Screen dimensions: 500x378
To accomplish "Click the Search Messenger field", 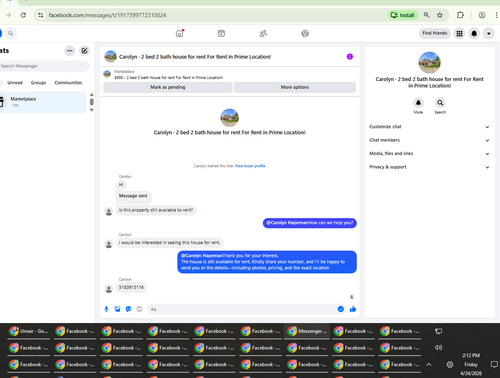I will tap(44, 66).
